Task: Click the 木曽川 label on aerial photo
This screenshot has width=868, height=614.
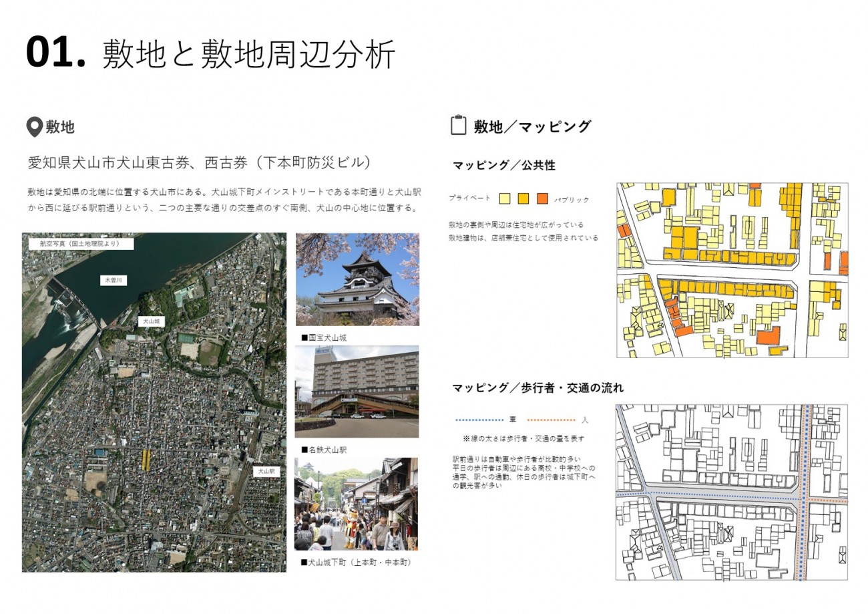Action: (112, 280)
